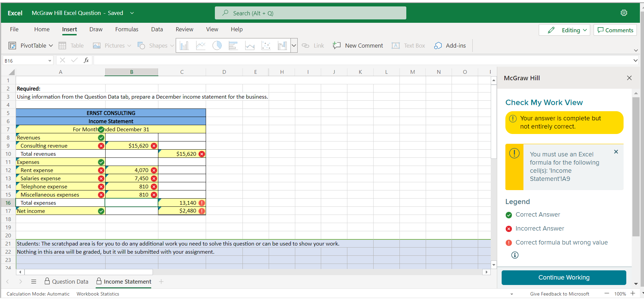644x303 pixels.
Task: Insert a line chart
Action: pyautogui.click(x=201, y=46)
